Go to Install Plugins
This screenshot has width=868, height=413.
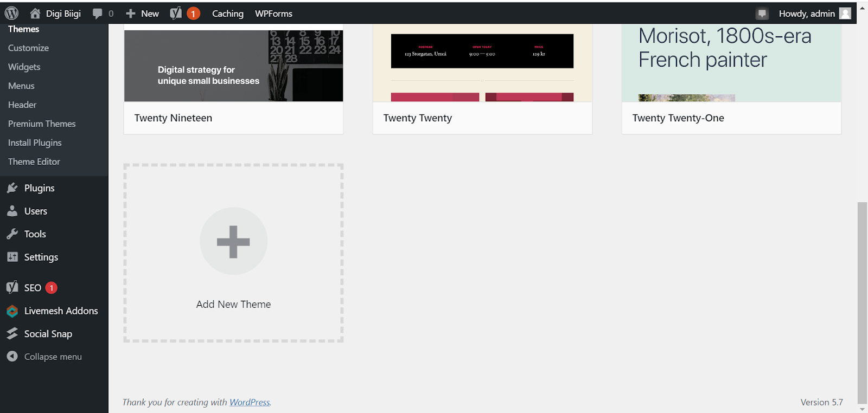[35, 143]
